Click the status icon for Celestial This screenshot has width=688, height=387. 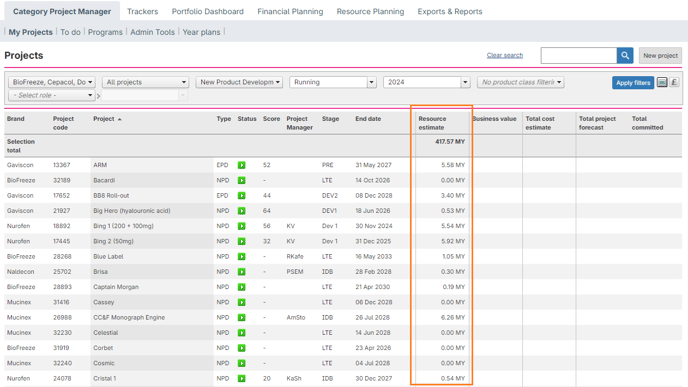[x=242, y=333]
